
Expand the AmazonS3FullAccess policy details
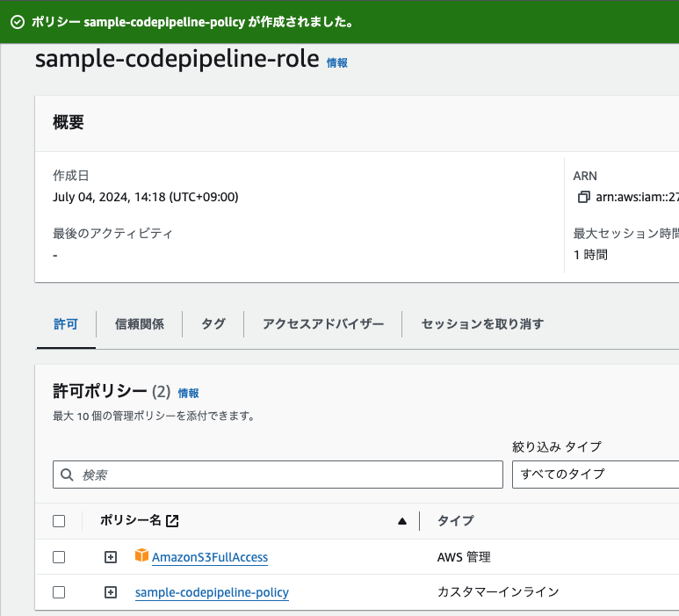(111, 557)
